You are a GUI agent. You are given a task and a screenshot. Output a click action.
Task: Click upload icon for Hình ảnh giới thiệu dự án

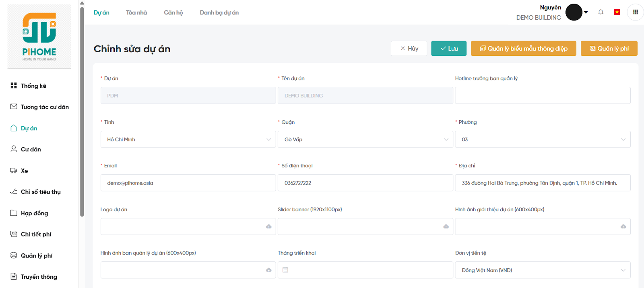tap(623, 226)
